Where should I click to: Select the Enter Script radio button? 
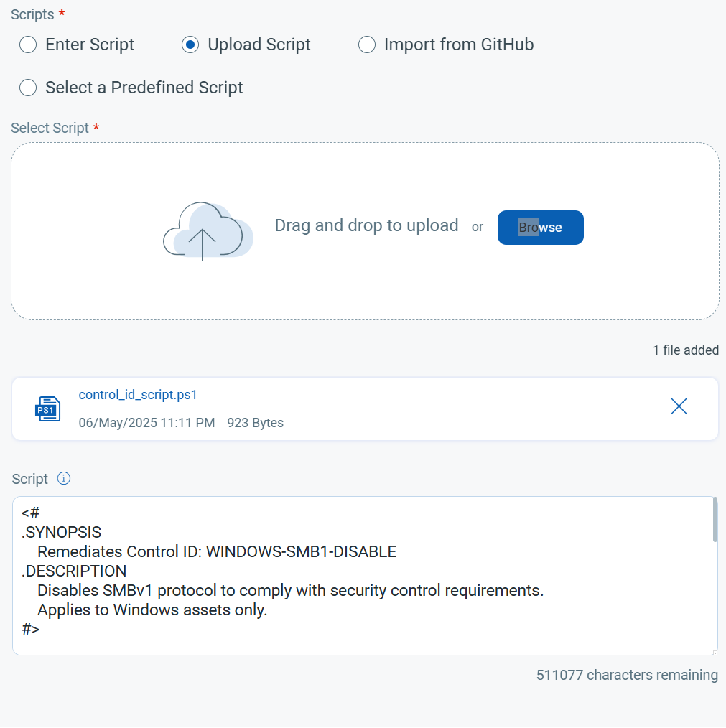click(28, 45)
